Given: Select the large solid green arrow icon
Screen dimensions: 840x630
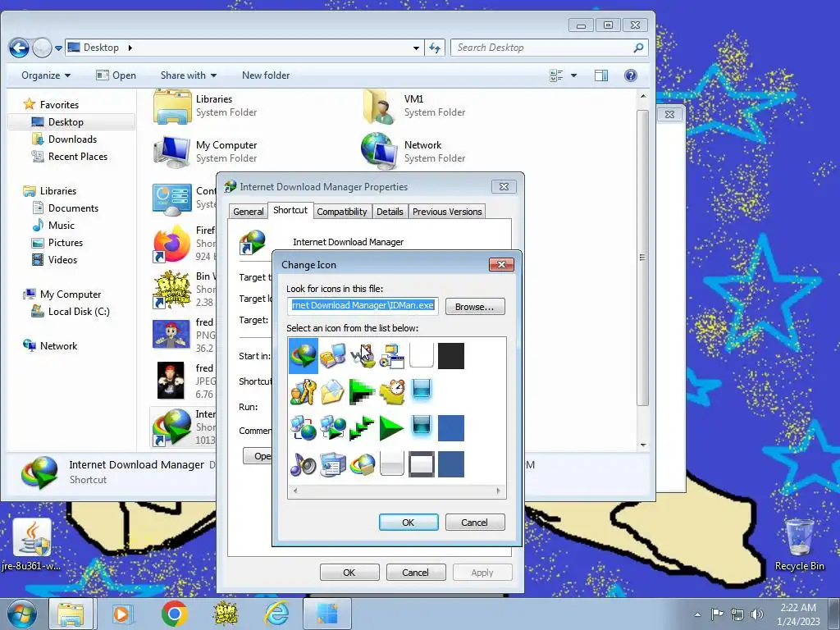Looking at the screenshot, I should pos(391,428).
